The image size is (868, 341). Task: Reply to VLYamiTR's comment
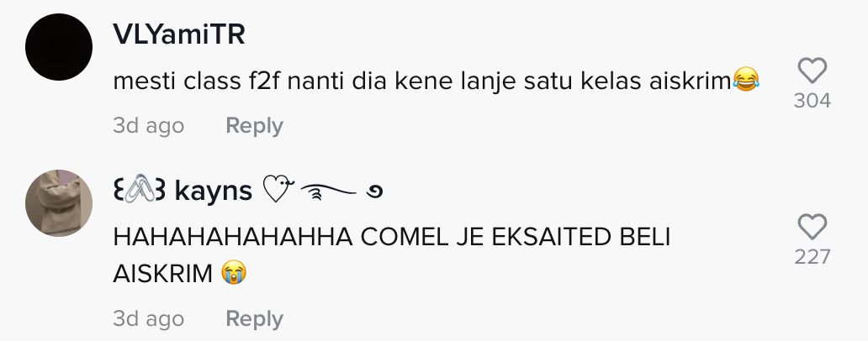point(254,125)
